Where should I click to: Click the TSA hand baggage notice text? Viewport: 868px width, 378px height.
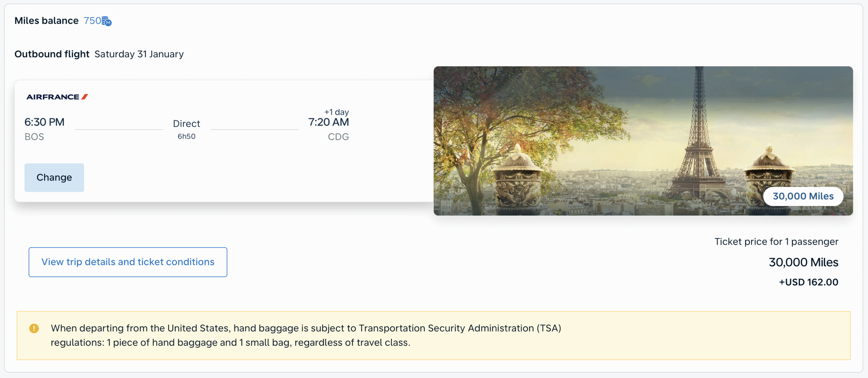coord(306,335)
